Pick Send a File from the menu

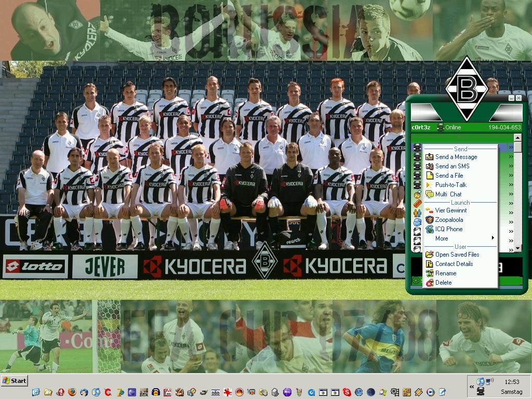click(x=460, y=176)
